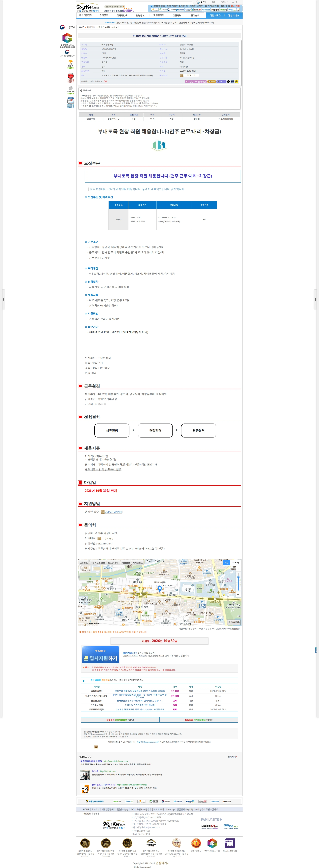Viewport: 319px width, 868px height.
Task: Open the Sitemap link in the footer
Action: point(170,809)
